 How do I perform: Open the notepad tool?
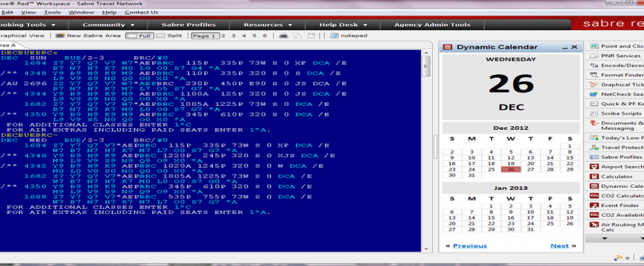click(x=349, y=36)
